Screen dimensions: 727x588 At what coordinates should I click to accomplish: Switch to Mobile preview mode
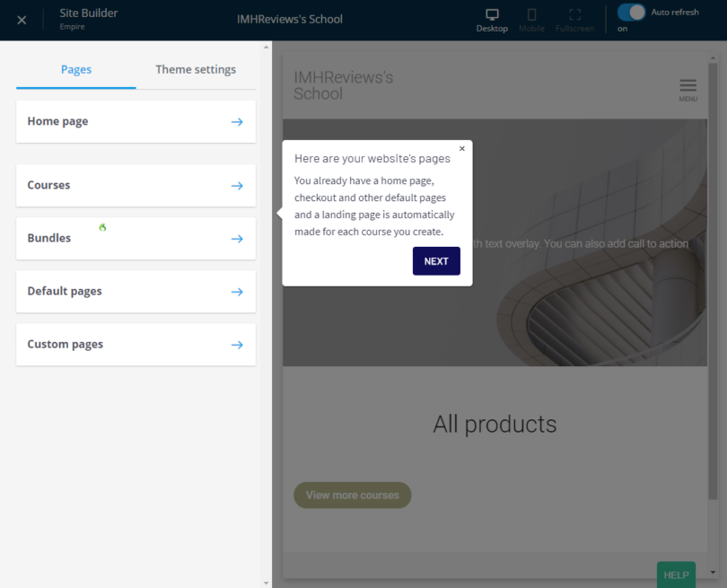point(531,20)
